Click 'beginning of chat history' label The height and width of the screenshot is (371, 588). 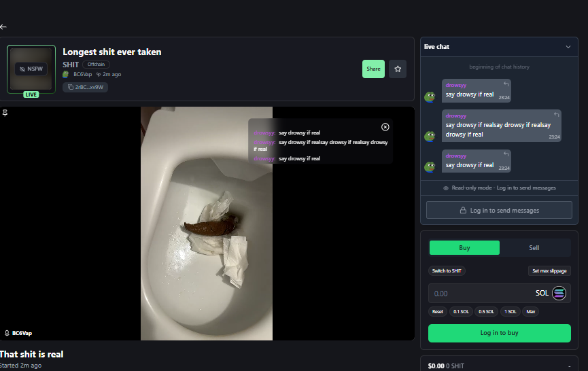tap(499, 67)
